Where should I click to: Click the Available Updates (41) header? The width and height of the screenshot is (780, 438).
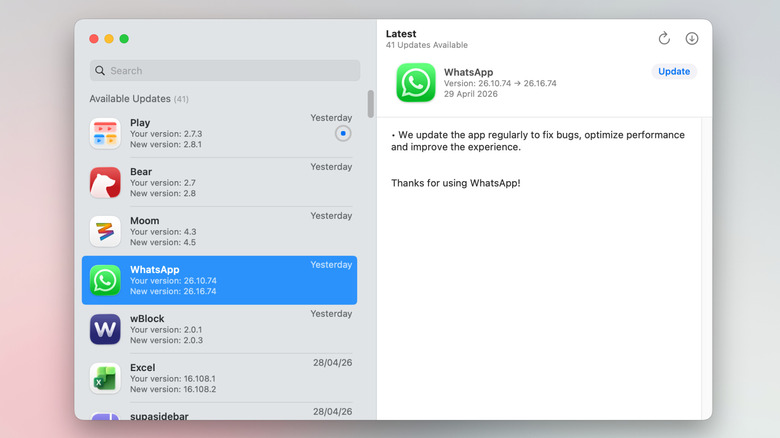pyautogui.click(x=139, y=99)
